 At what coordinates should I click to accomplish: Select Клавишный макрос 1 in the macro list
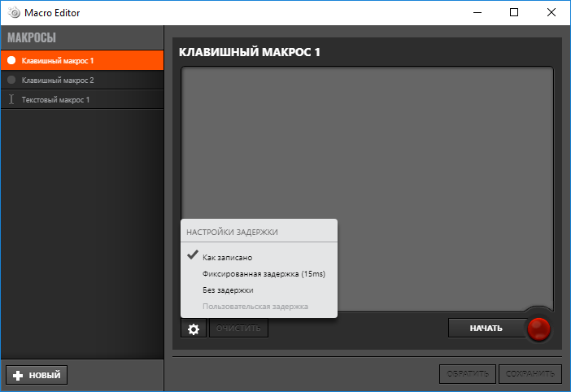pyautogui.click(x=82, y=60)
